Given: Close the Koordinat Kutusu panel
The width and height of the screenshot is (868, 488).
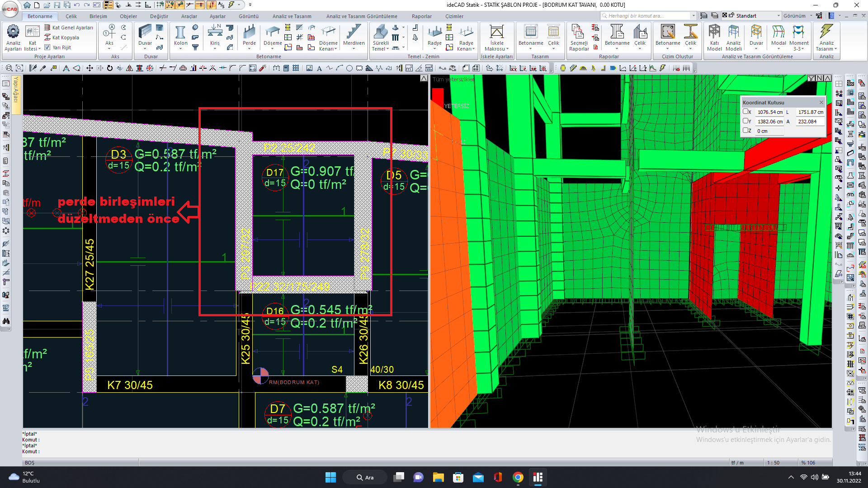Looking at the screenshot, I should click(x=821, y=103).
